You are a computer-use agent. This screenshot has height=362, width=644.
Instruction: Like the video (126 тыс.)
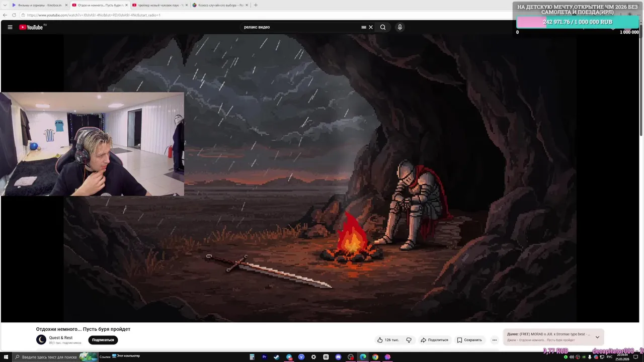pyautogui.click(x=388, y=340)
